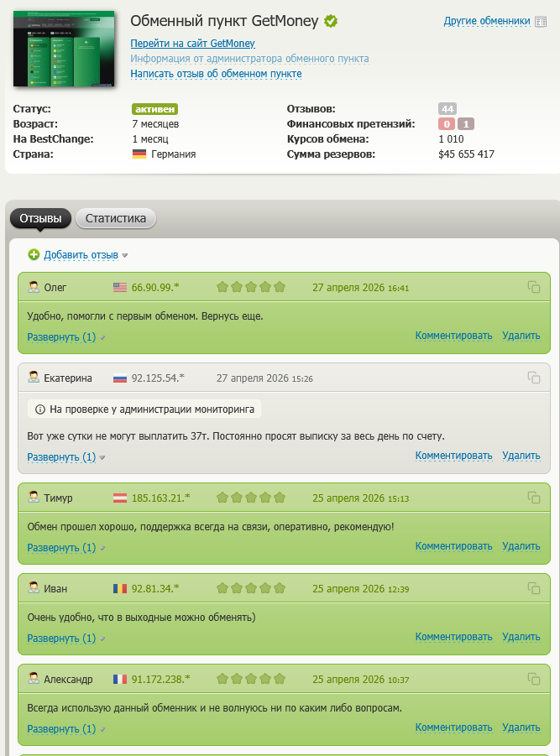The width and height of the screenshot is (560, 756).
Task: Click the активен status badge
Action: pos(154,109)
